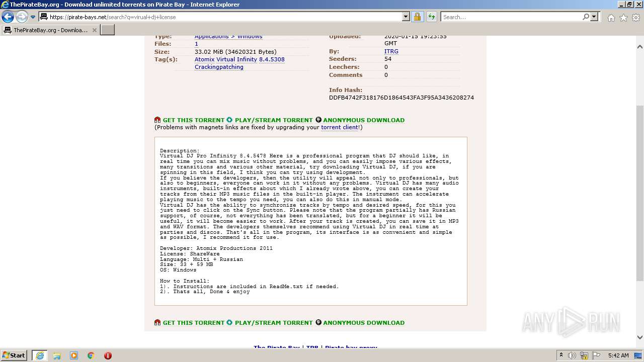Click the Internet Explorer taskbar icon

(40, 355)
